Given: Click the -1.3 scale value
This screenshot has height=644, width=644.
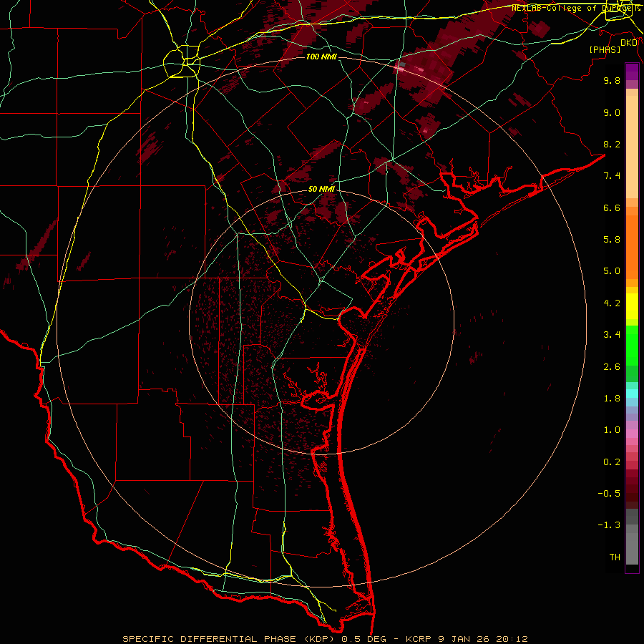Looking at the screenshot, I should 609,525.
